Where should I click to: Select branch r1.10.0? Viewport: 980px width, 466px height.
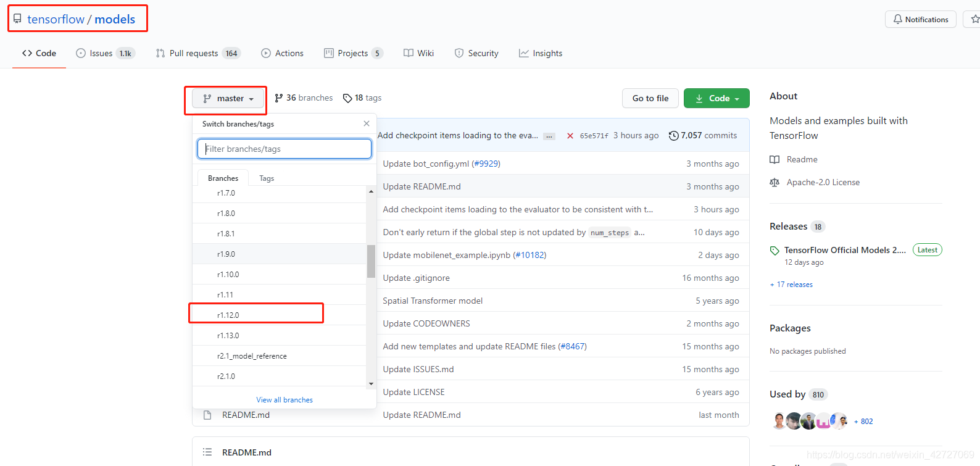point(280,275)
